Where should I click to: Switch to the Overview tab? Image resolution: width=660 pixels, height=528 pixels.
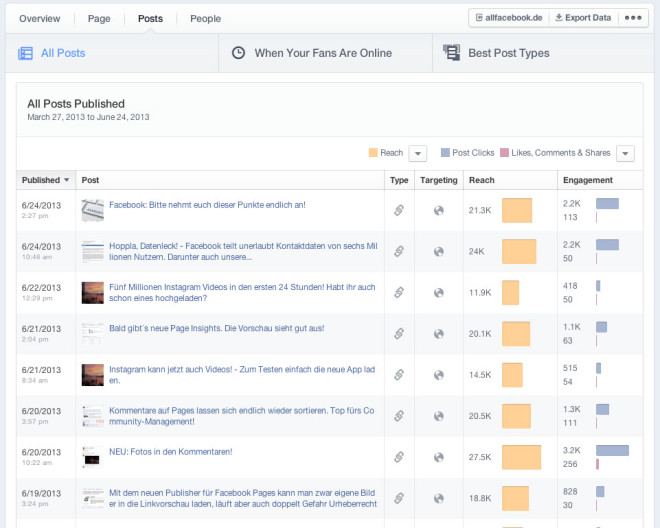coord(40,19)
